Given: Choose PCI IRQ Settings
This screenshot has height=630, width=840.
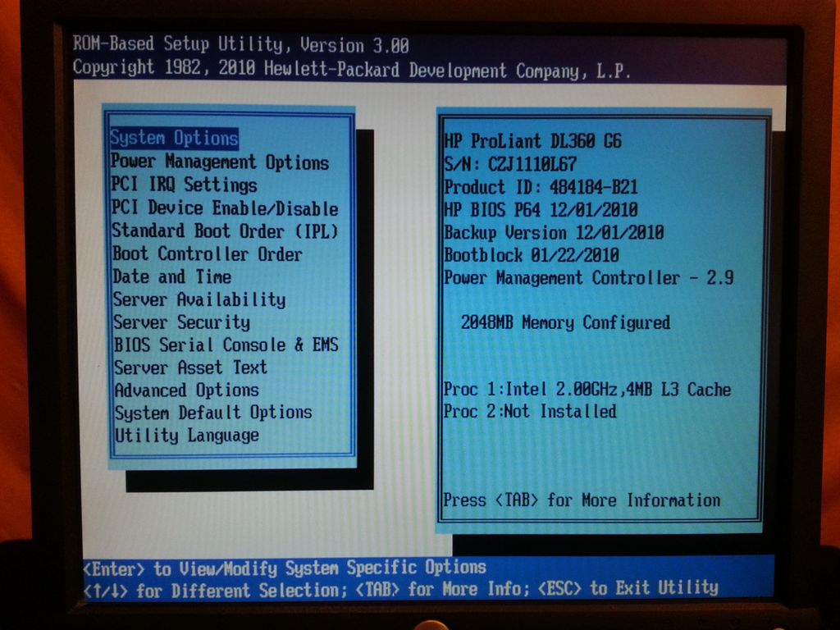Looking at the screenshot, I should pos(184,185).
